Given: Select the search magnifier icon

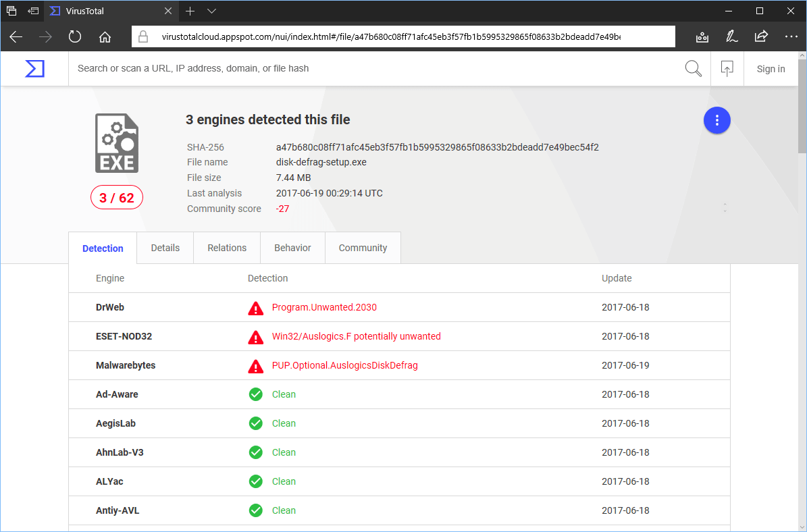Looking at the screenshot, I should click(693, 68).
